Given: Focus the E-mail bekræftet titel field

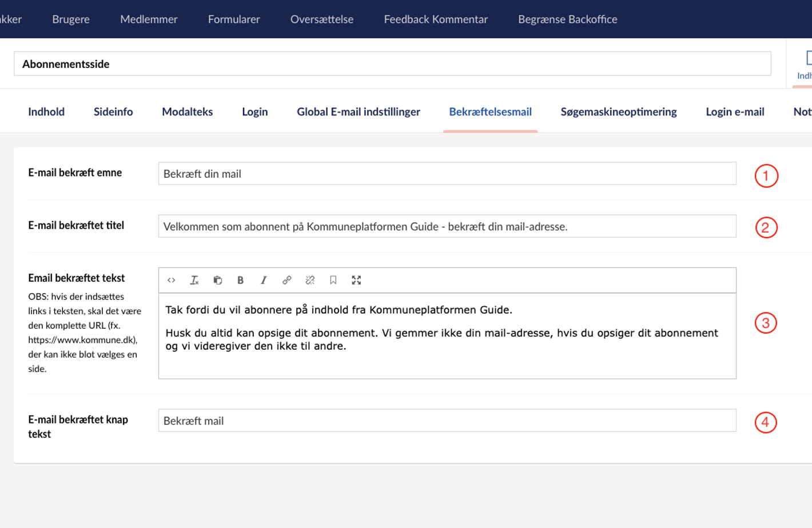Looking at the screenshot, I should coord(447,226).
